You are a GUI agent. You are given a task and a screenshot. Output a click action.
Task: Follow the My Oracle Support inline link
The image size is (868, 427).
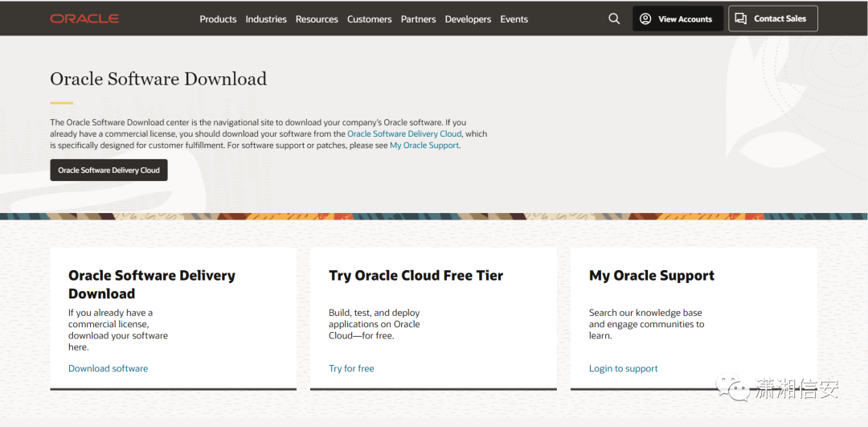pos(424,146)
